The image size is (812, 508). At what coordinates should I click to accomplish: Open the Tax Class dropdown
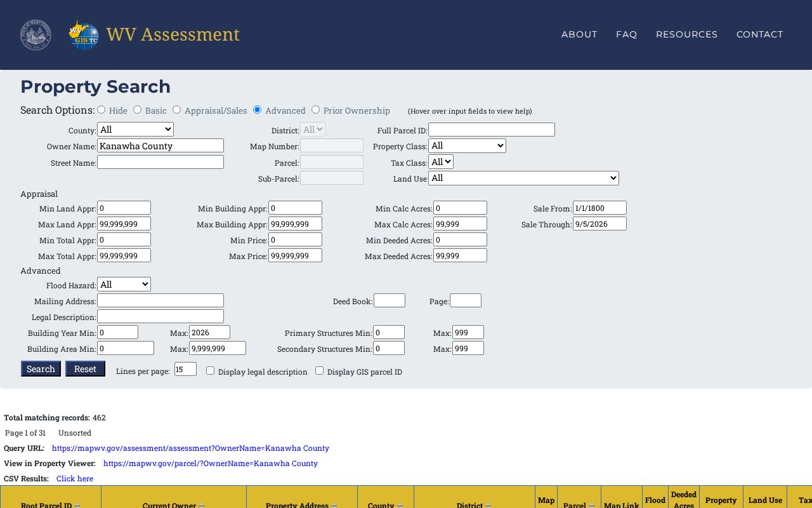(x=441, y=162)
